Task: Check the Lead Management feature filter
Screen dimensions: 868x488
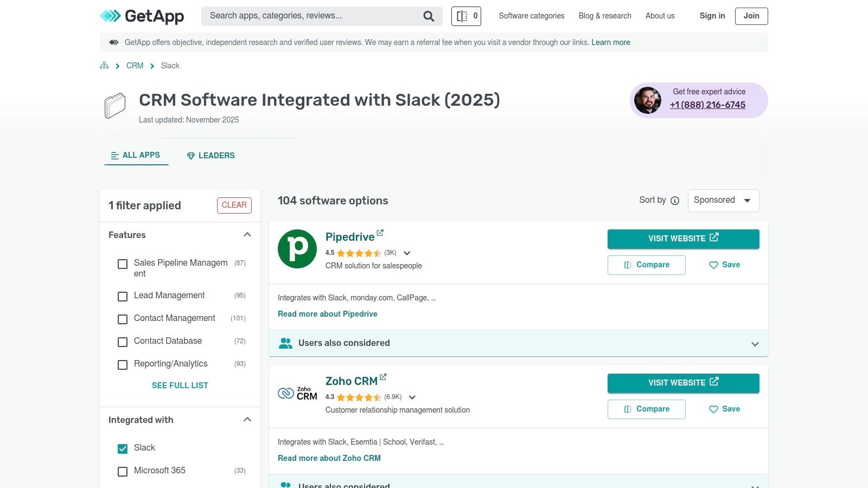Action: (x=122, y=297)
